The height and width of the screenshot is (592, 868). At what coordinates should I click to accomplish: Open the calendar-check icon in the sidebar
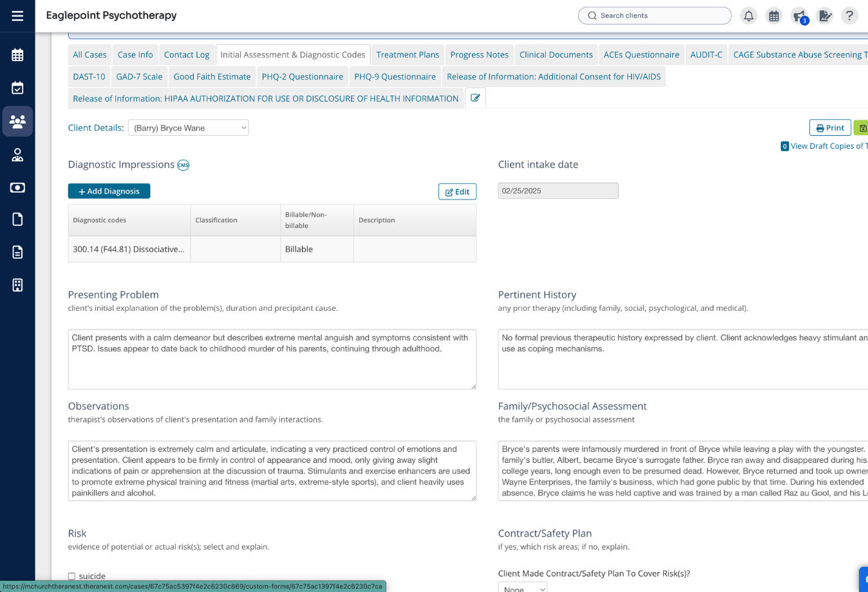17,88
